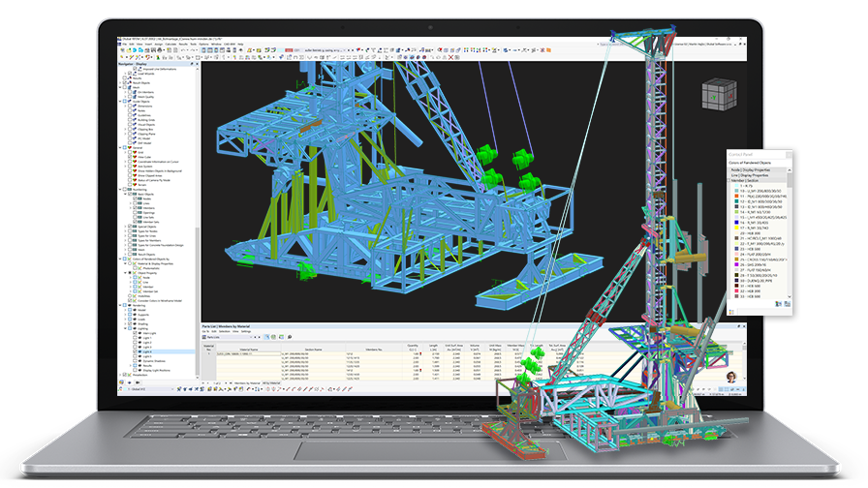Select the Terrain tree item
The width and height of the screenshot is (868, 488).
[141, 185]
